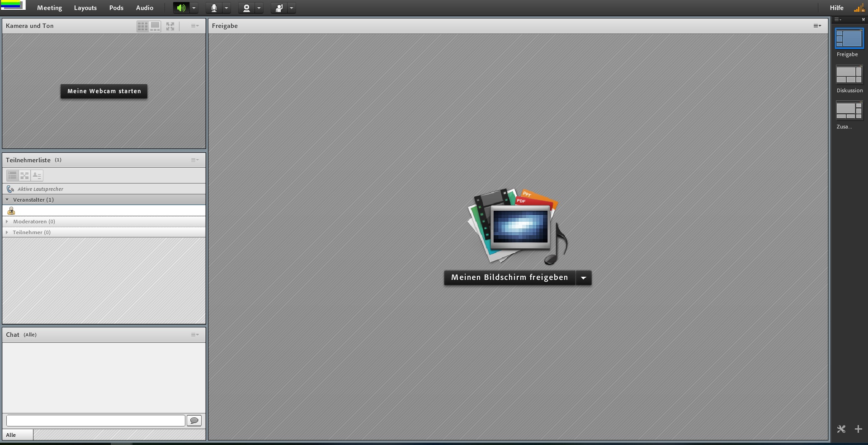
Task: Mute the green speaker icon
Action: [x=181, y=8]
